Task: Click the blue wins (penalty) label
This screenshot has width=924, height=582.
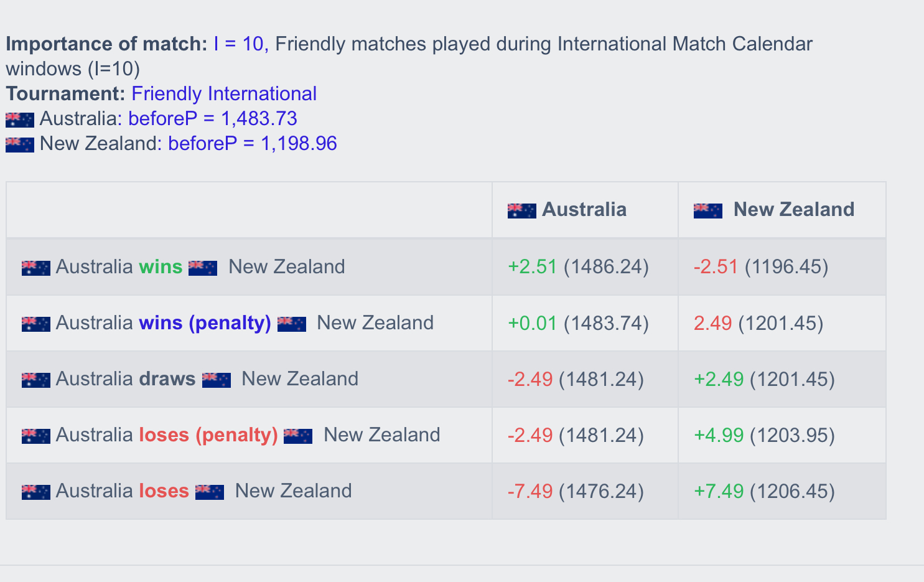Action: [x=205, y=322]
